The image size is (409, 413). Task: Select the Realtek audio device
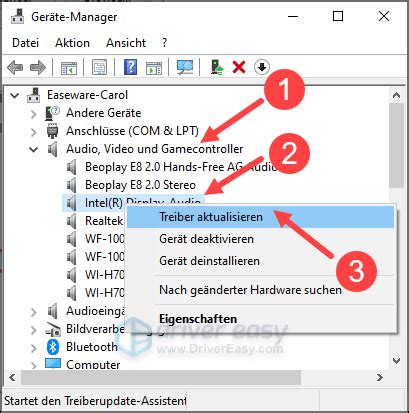pyautogui.click(x=104, y=221)
